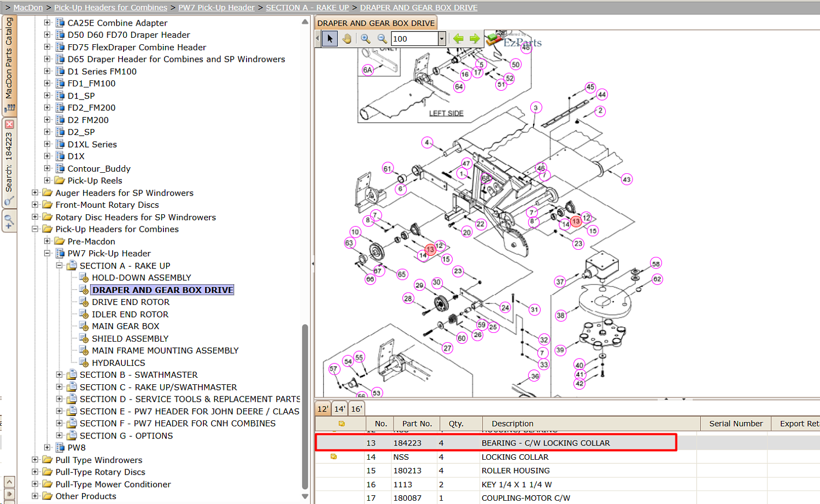Go forward with the green right arrow
Screen dimensions: 820x504
[x=475, y=39]
